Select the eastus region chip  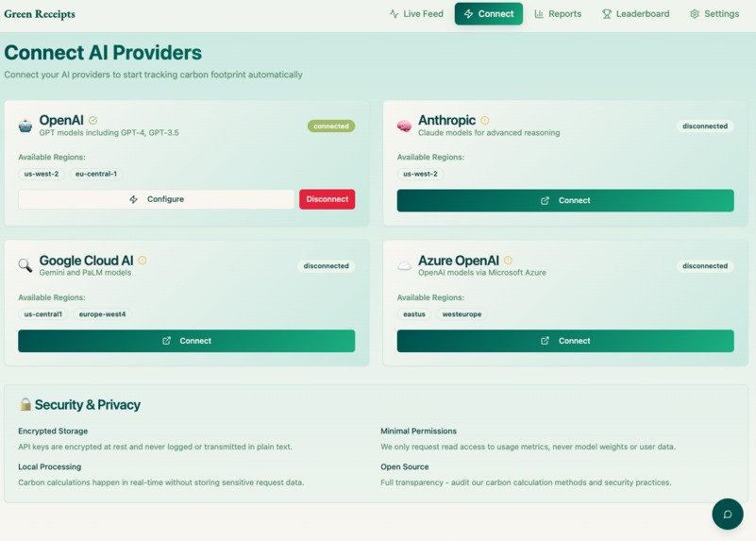[x=414, y=313]
